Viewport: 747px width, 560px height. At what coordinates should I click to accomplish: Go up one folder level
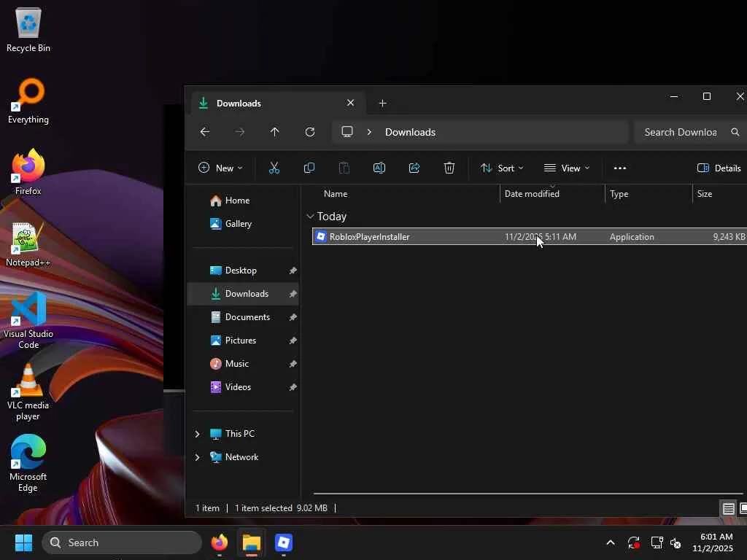[x=275, y=132]
